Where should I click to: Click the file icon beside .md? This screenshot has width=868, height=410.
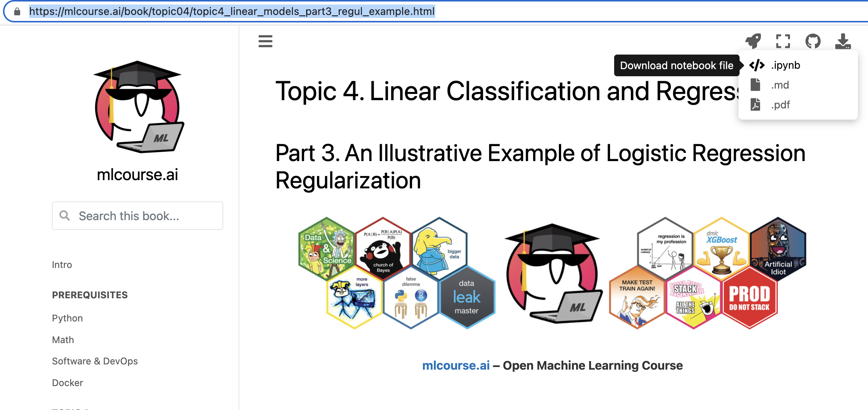point(755,85)
